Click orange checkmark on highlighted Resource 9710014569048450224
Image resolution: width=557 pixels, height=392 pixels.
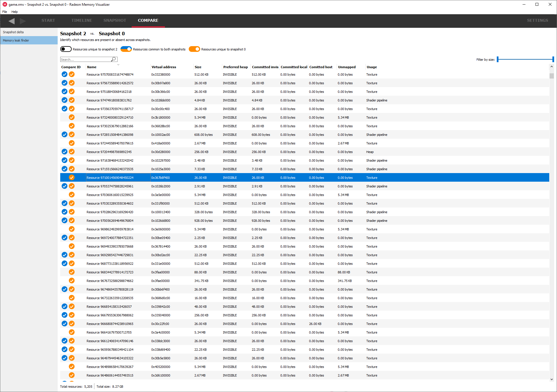click(72, 178)
